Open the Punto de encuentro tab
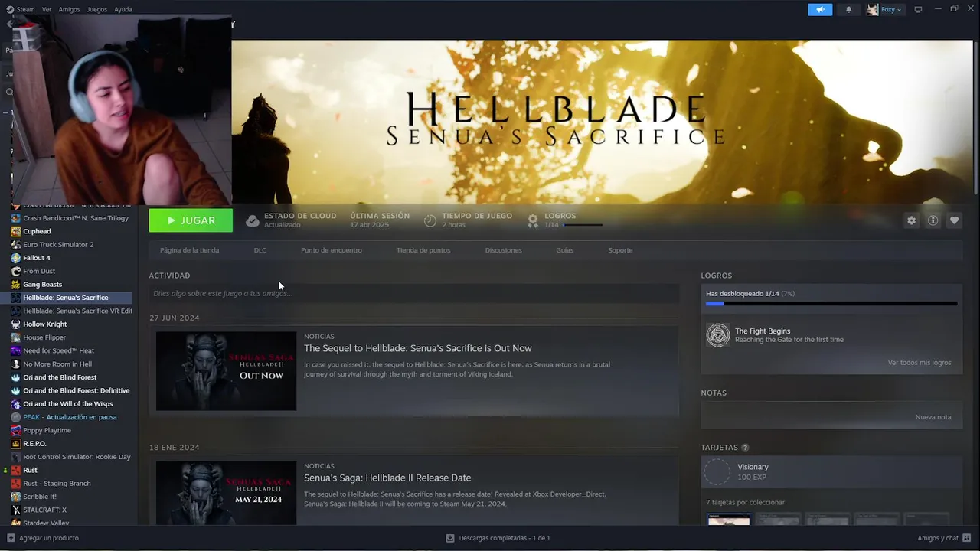 tap(332, 250)
